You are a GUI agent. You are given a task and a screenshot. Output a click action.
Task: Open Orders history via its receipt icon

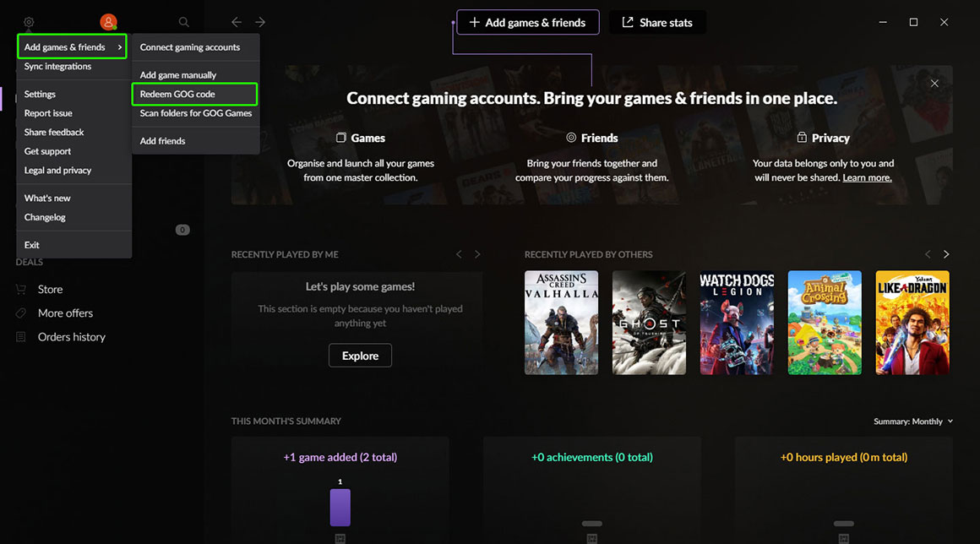coord(19,336)
